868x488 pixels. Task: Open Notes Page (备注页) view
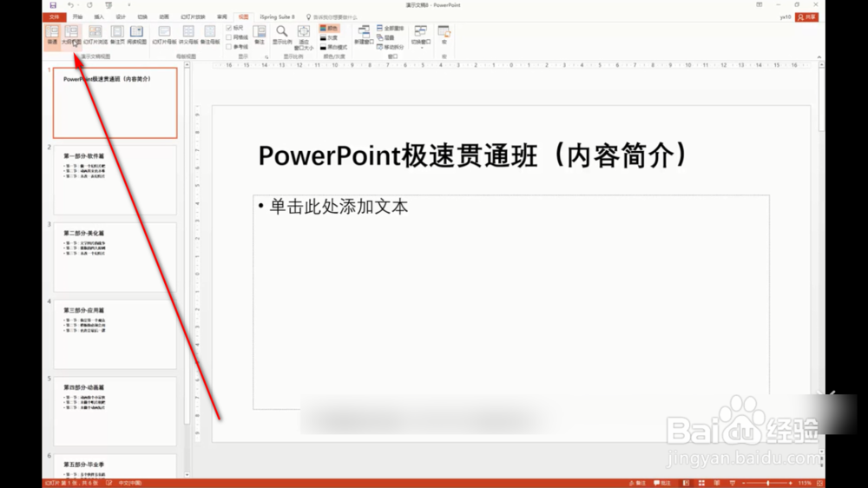117,35
